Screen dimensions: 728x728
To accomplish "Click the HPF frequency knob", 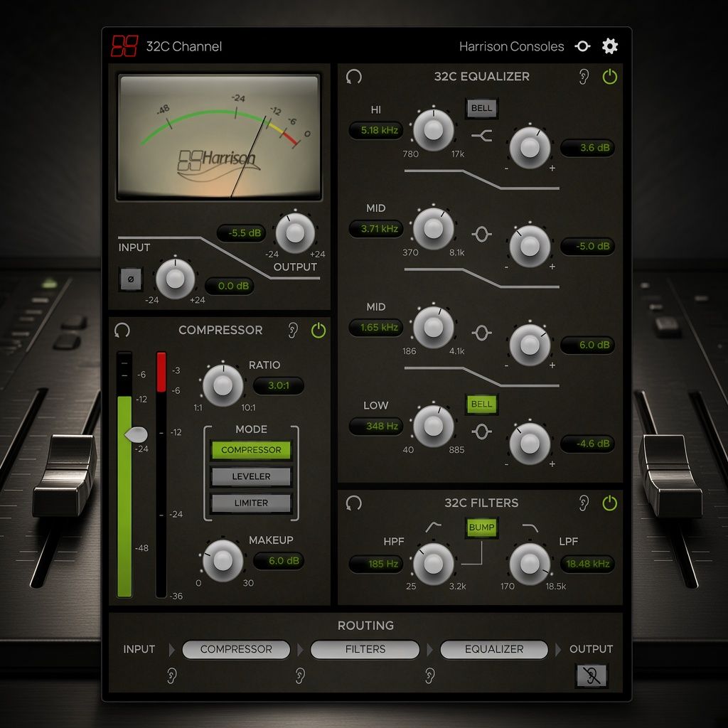I will [x=433, y=564].
